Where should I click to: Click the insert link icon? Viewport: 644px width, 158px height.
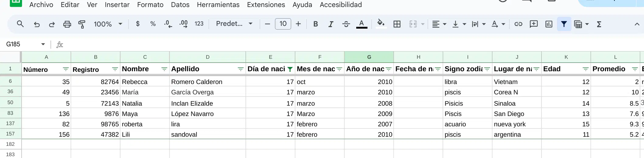click(518, 24)
